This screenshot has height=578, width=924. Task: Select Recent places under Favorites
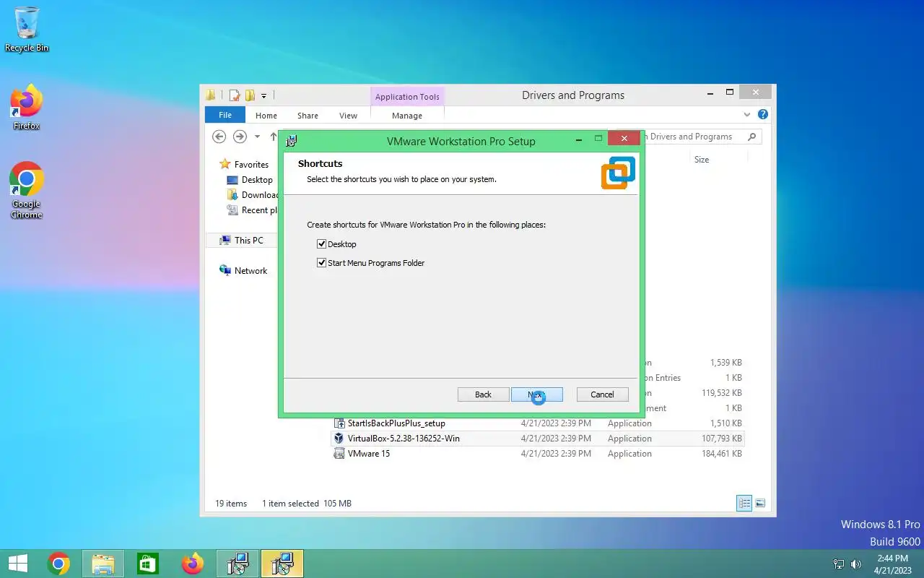click(x=253, y=210)
